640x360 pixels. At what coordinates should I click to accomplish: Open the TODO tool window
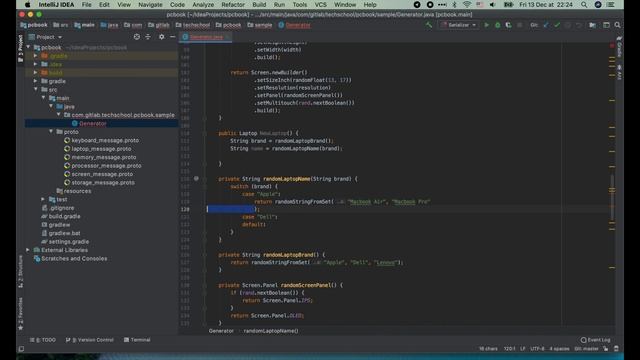pyautogui.click(x=43, y=340)
